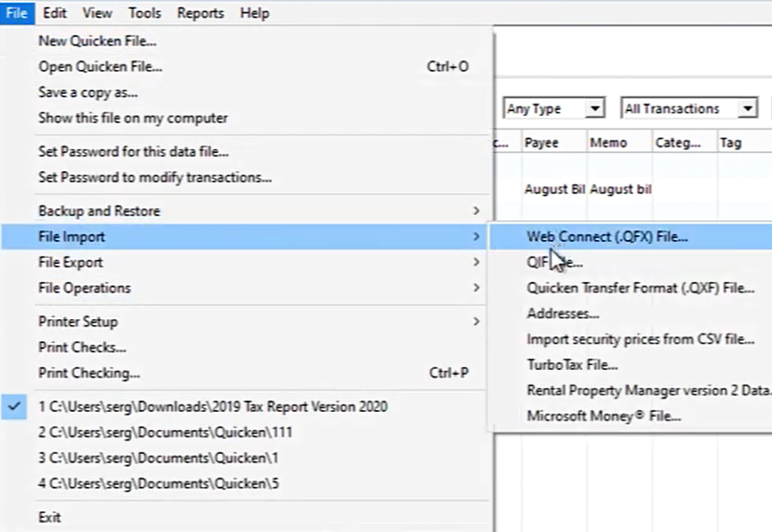Open the Edit menu
772x532 pixels.
tap(54, 13)
